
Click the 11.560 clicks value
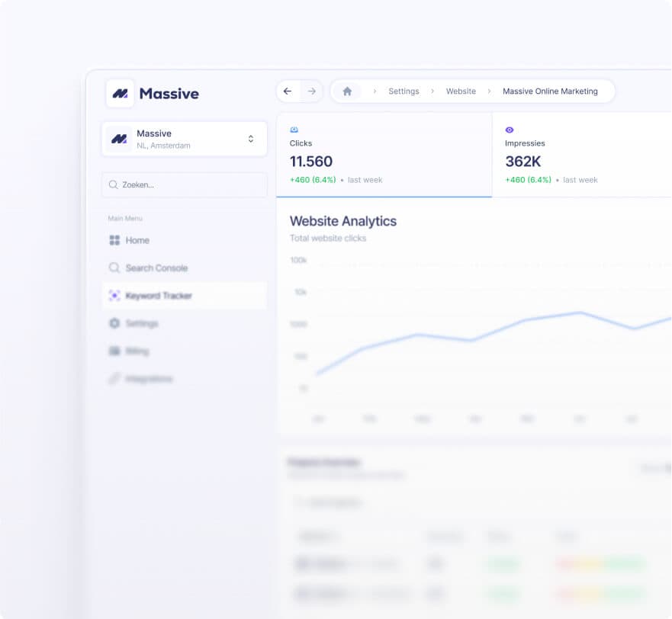click(311, 162)
